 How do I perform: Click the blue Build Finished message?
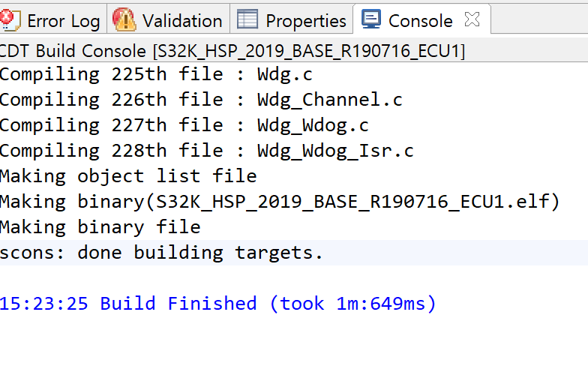[217, 304]
